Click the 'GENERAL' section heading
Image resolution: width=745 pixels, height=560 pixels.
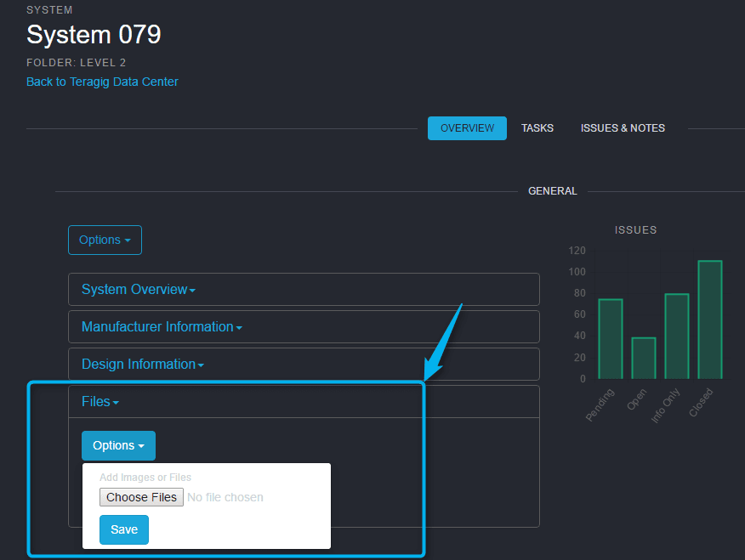click(x=553, y=191)
